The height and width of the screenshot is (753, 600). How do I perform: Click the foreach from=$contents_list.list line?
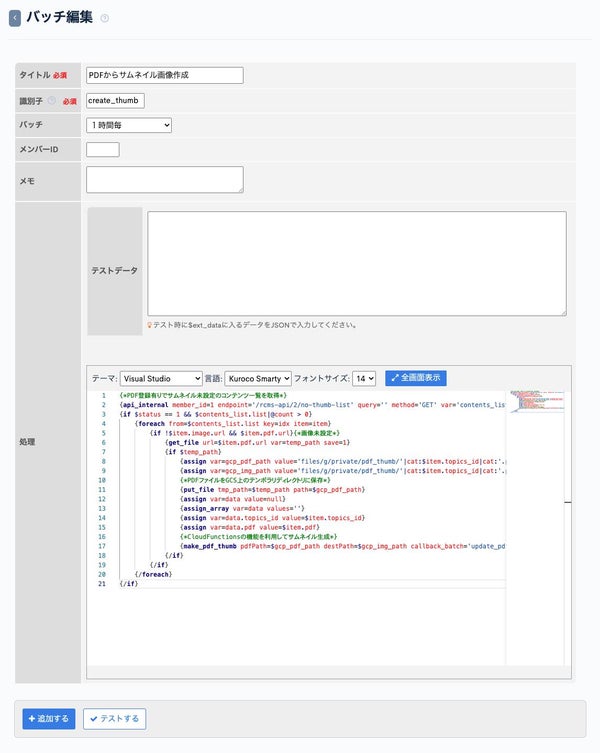pyautogui.click(x=233, y=424)
